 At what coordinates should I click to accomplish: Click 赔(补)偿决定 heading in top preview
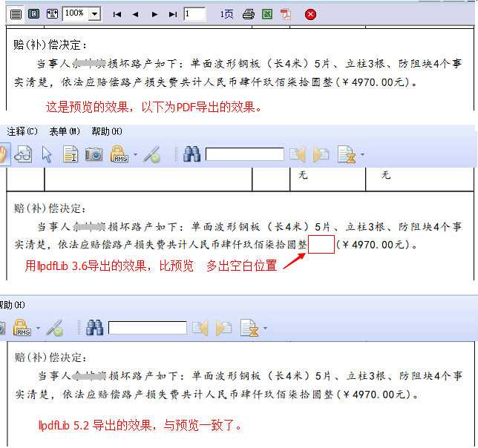click(x=50, y=45)
